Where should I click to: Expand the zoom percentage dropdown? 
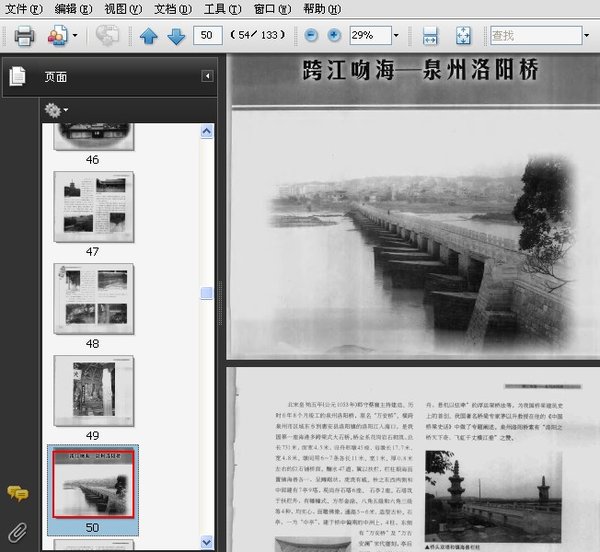[396, 36]
